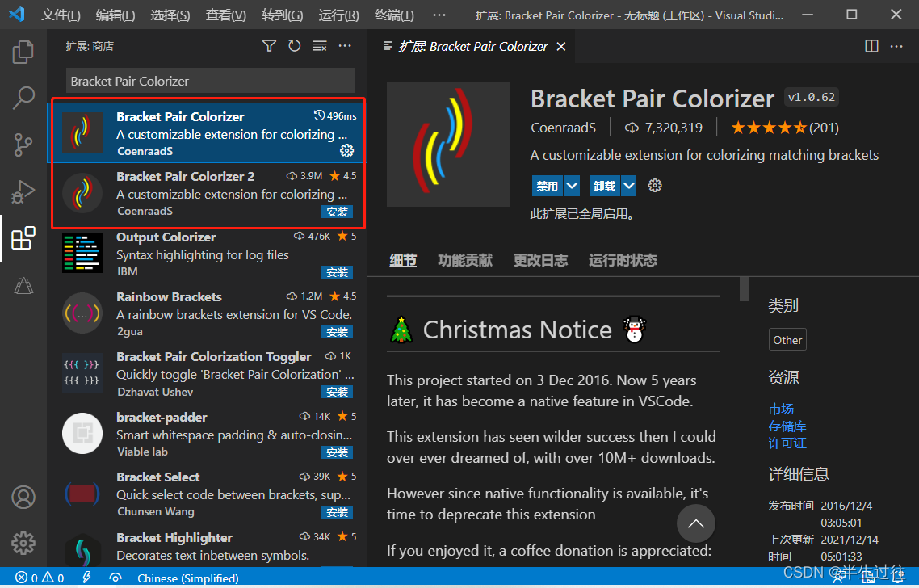Click the extensions search input field
Screen dimensions: 919x588
click(211, 81)
